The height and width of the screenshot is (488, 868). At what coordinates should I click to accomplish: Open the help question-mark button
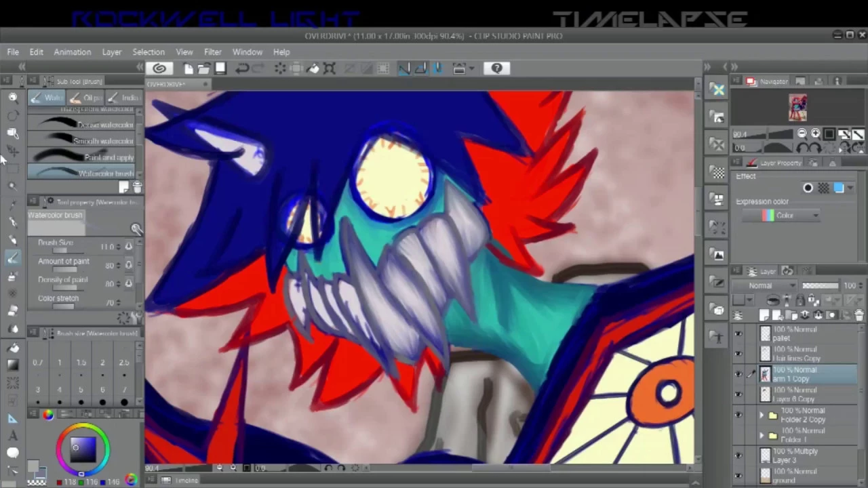497,68
